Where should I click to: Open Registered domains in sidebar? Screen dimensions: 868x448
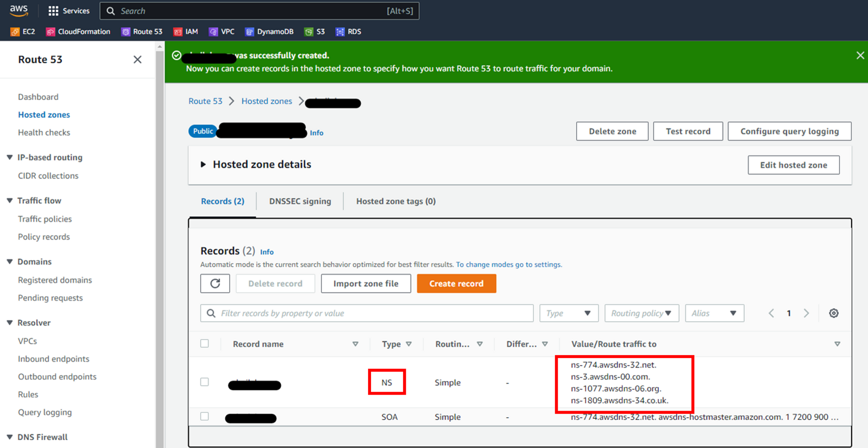tap(55, 280)
